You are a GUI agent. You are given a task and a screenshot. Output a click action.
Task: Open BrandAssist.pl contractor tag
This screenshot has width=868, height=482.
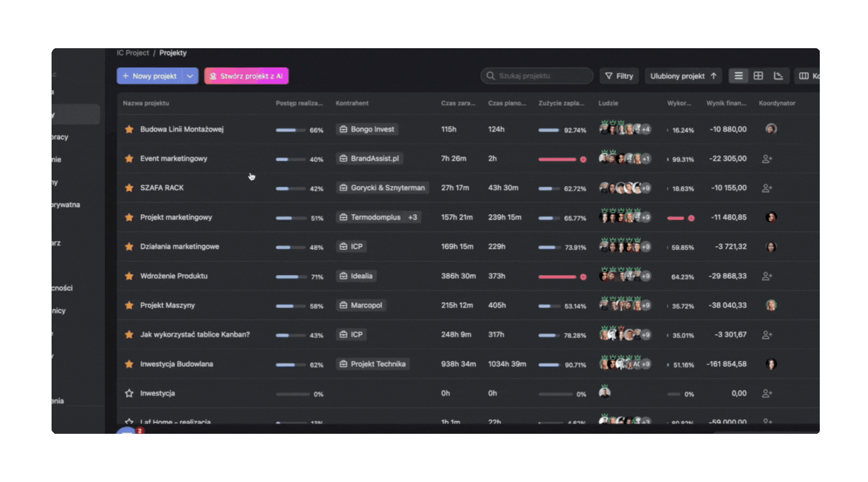point(369,159)
